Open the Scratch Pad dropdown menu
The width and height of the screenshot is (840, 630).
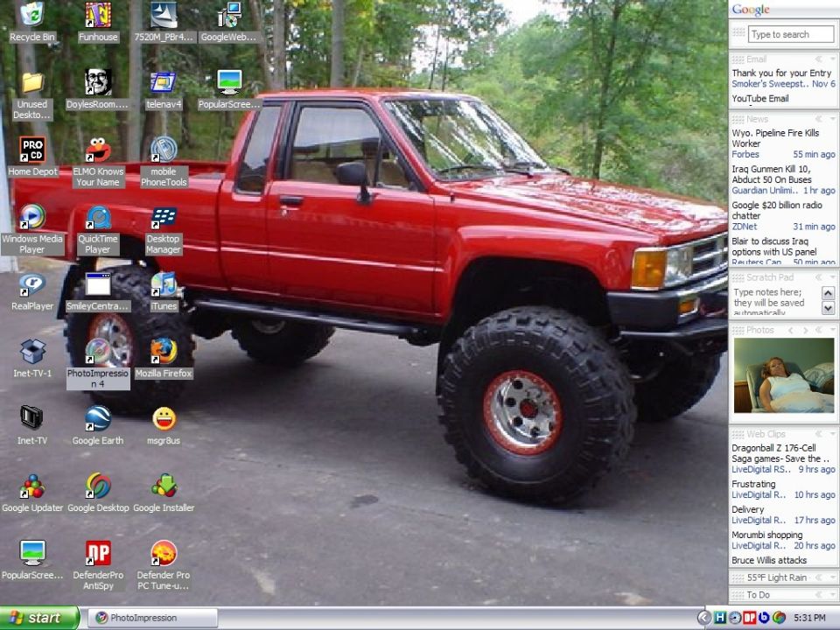(x=832, y=277)
